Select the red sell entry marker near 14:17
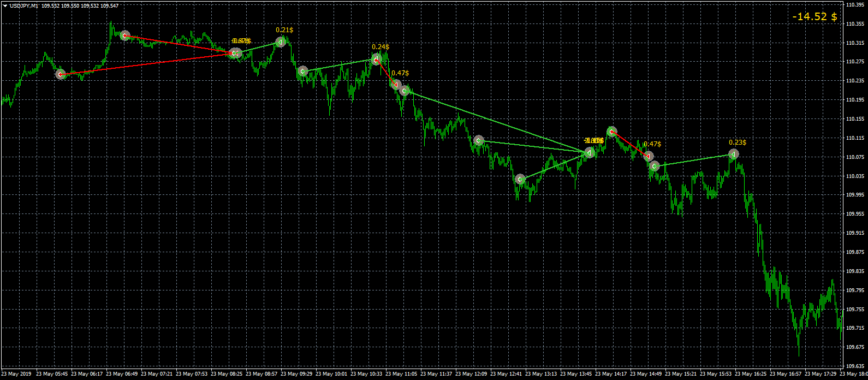Image resolution: width=868 pixels, height=380 pixels. 612,131
